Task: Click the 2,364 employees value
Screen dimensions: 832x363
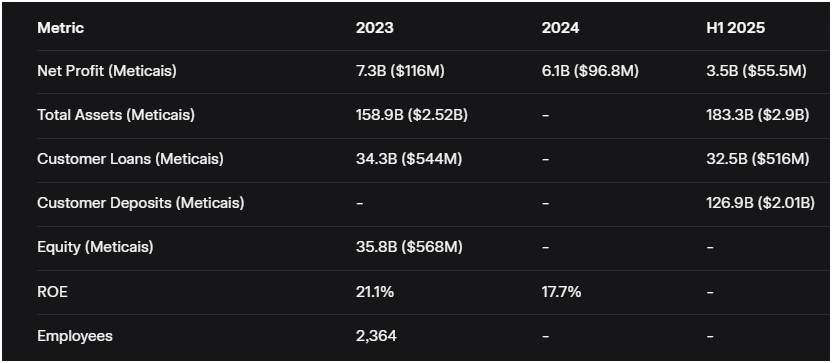Action: (x=376, y=336)
